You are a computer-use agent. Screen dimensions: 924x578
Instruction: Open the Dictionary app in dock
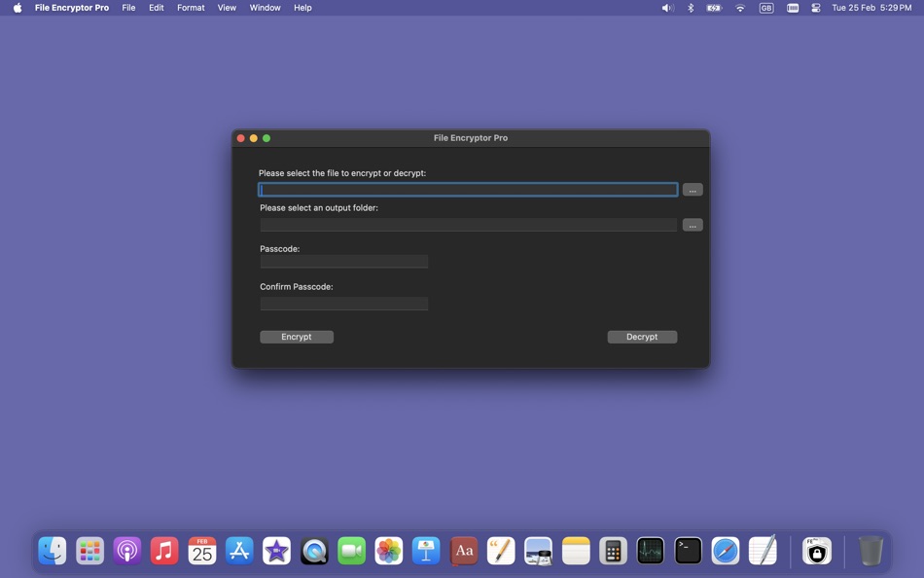(464, 551)
